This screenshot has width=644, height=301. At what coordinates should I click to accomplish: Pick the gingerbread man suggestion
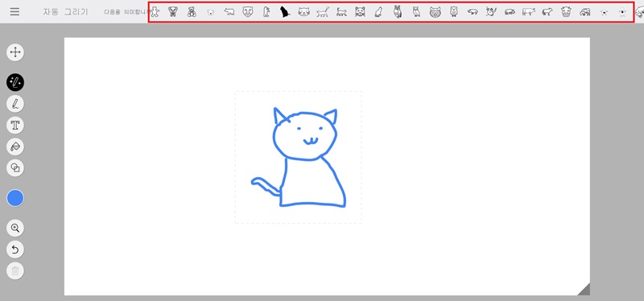click(x=155, y=12)
